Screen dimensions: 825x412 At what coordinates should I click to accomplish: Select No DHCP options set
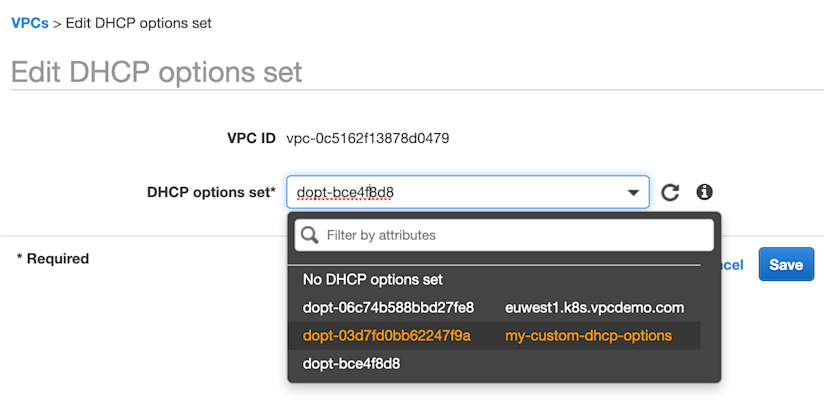[373, 279]
